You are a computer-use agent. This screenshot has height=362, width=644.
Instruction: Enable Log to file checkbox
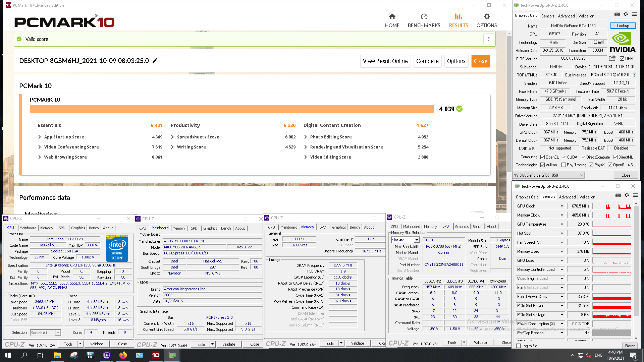[519, 346]
